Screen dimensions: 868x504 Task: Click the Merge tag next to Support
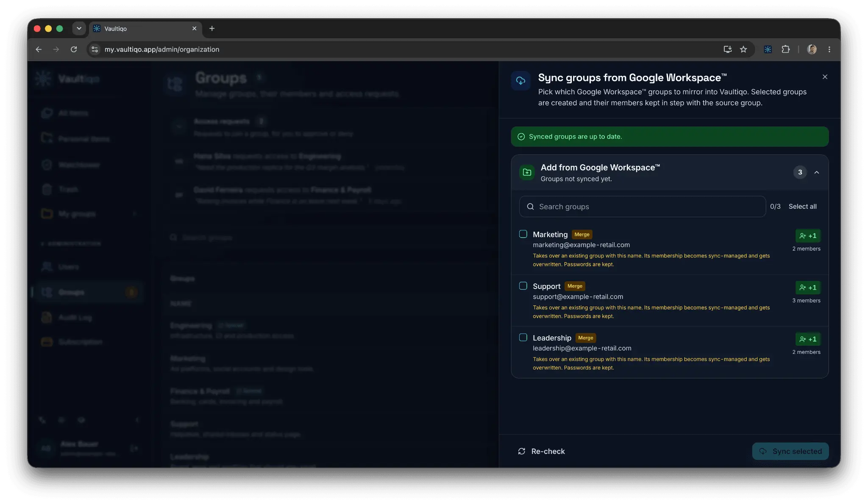click(x=575, y=286)
